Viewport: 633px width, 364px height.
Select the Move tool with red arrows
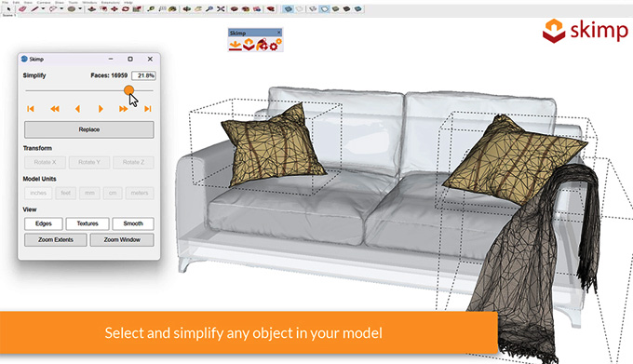[114, 9]
